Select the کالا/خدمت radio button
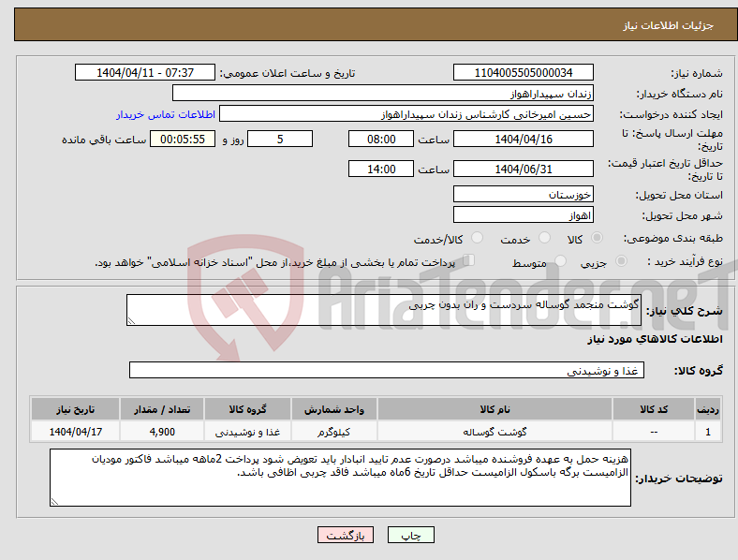Viewport: 738px width, 560px height. 478,238
